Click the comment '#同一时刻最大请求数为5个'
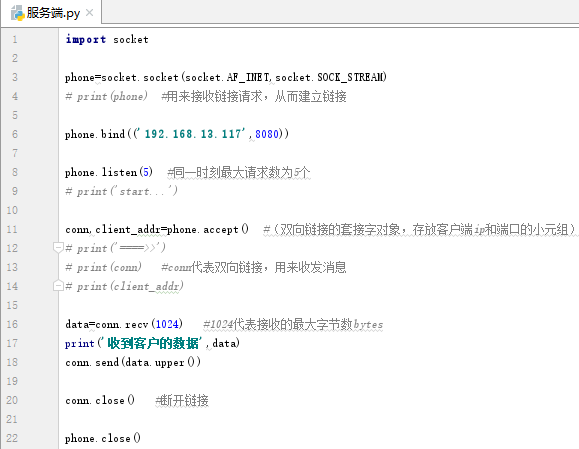Screen dimensions: 579x449 coord(239,172)
